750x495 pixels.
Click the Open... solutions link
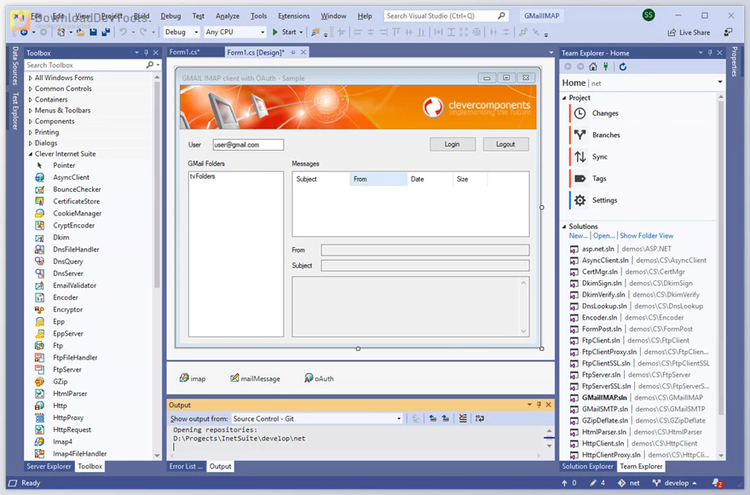604,235
